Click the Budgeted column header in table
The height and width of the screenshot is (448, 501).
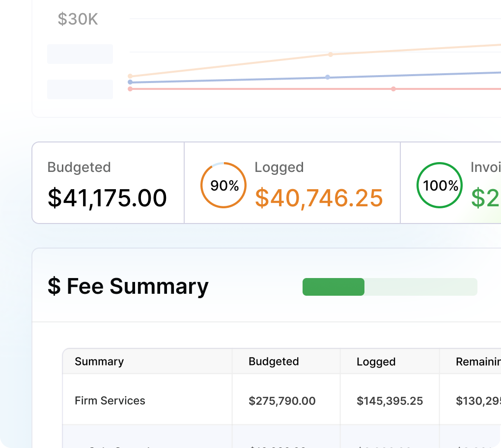click(274, 362)
